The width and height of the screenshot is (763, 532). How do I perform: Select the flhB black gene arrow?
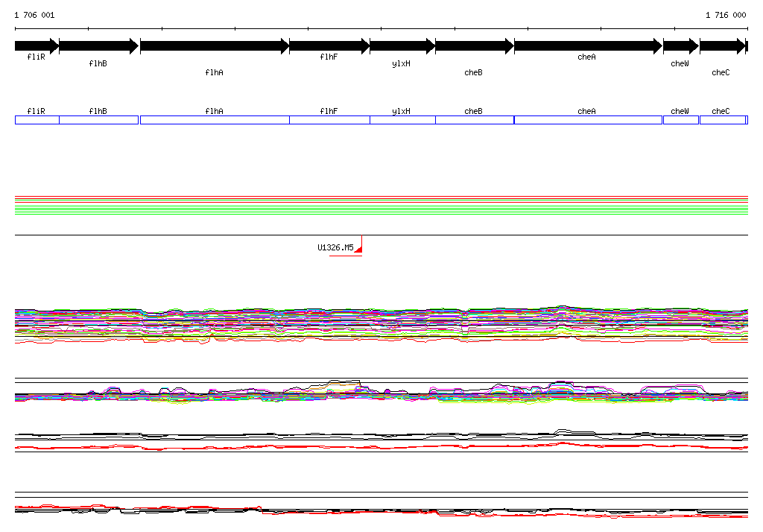[99, 46]
